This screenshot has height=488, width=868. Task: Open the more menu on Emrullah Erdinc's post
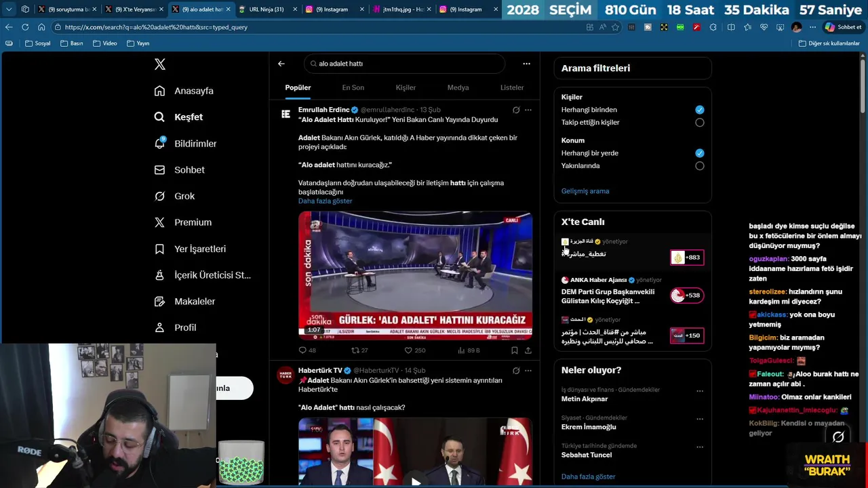528,110
